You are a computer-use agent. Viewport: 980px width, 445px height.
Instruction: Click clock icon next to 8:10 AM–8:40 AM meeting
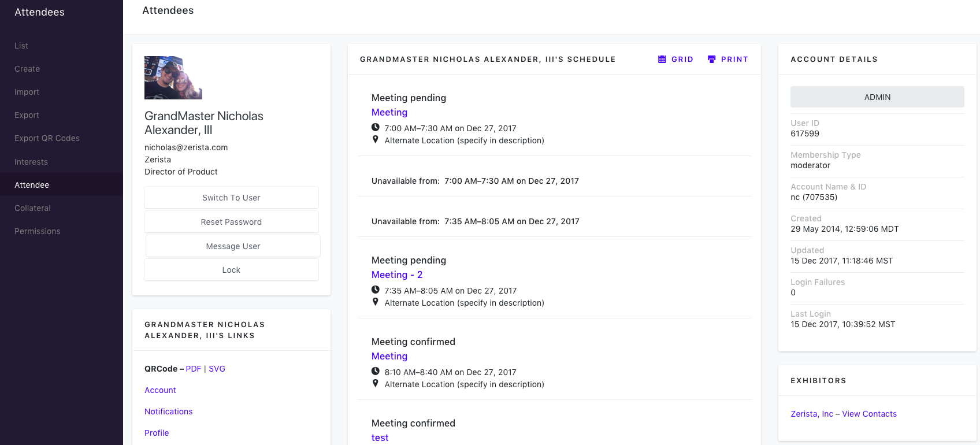[x=376, y=372]
